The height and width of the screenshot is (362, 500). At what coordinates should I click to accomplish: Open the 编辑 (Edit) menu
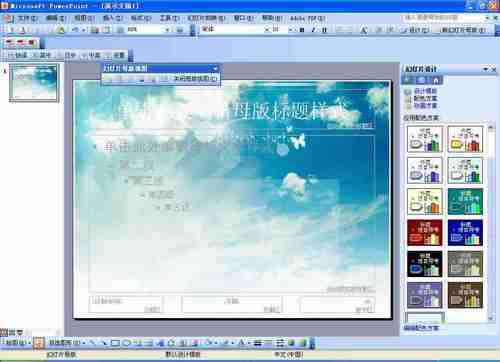(x=55, y=18)
